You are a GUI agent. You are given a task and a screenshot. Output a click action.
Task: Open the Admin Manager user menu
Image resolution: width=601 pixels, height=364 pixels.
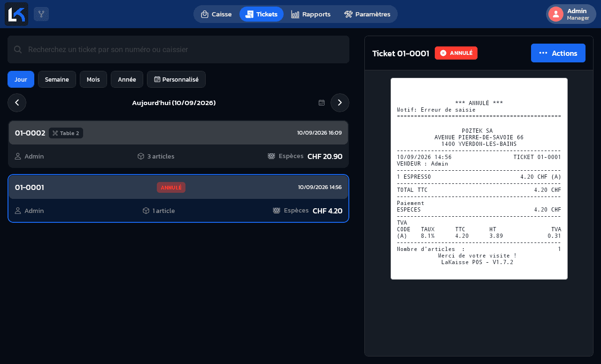[571, 14]
